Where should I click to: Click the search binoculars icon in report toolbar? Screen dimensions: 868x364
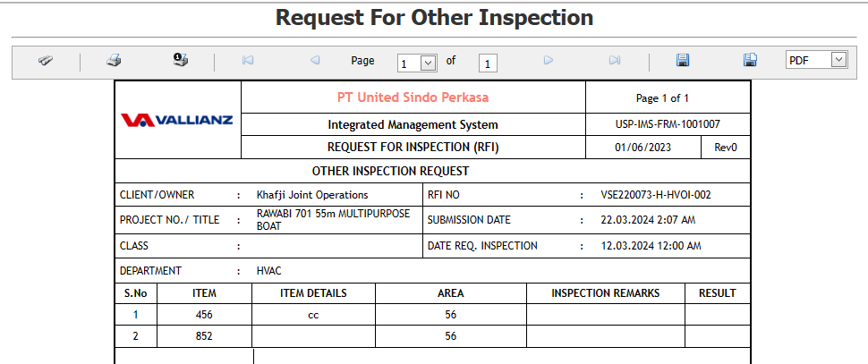[x=46, y=61]
